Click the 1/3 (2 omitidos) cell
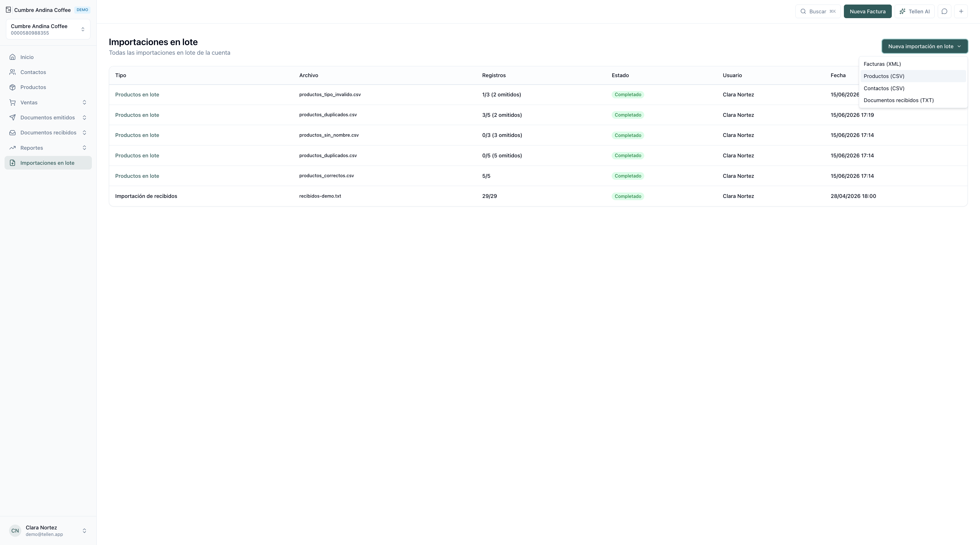 coord(501,95)
